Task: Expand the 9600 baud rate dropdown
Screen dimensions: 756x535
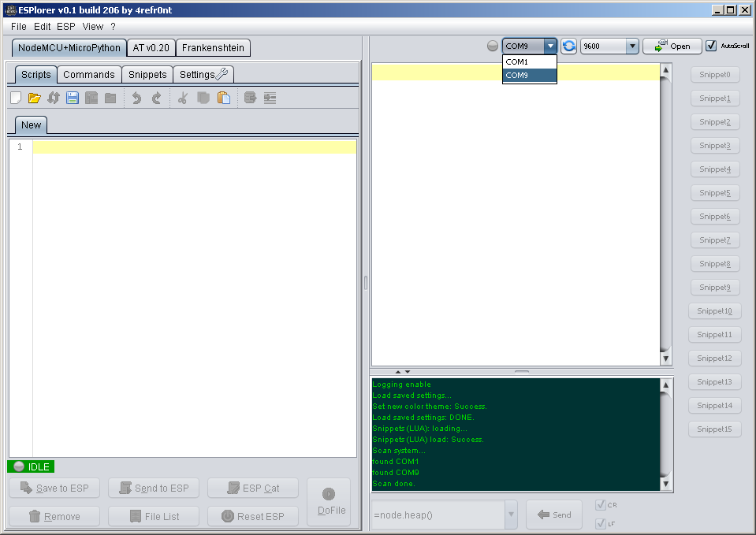Action: (x=631, y=46)
